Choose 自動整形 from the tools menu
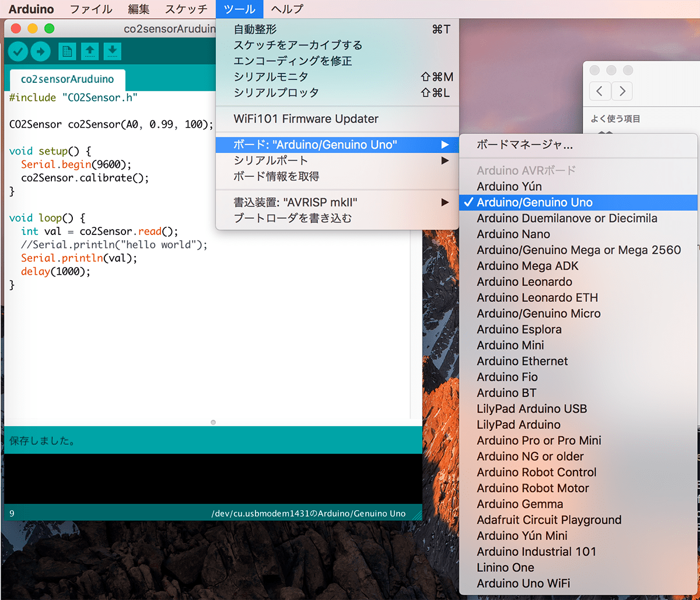Viewport: 700px width, 600px height. tap(337, 29)
